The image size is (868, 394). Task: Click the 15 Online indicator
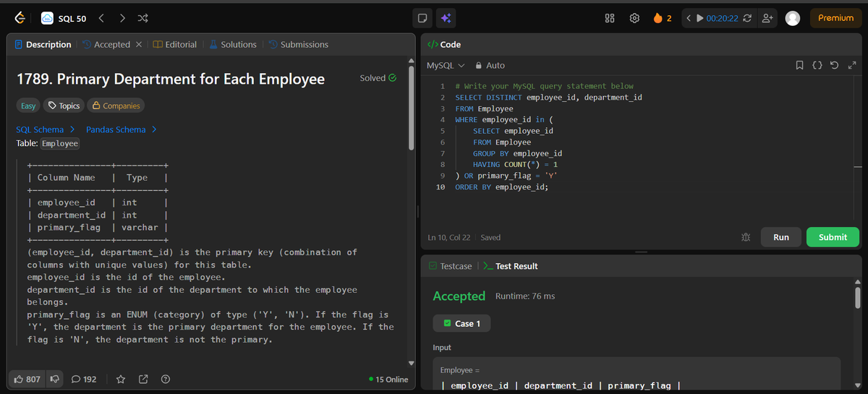point(388,380)
